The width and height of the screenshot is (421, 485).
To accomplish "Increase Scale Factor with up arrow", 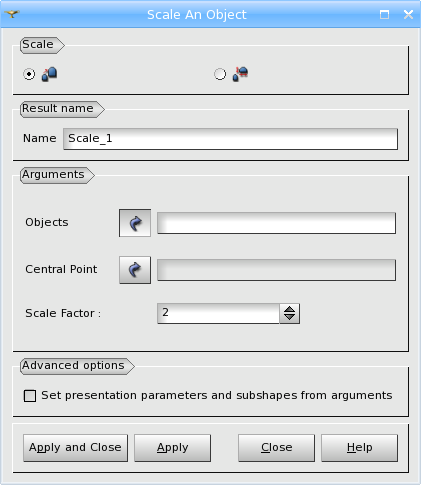I will click(289, 309).
